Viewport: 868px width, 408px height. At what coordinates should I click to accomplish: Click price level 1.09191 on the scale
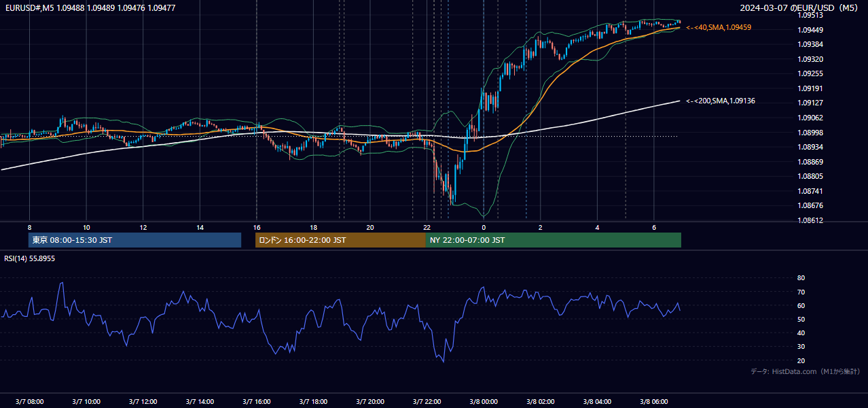pyautogui.click(x=810, y=88)
